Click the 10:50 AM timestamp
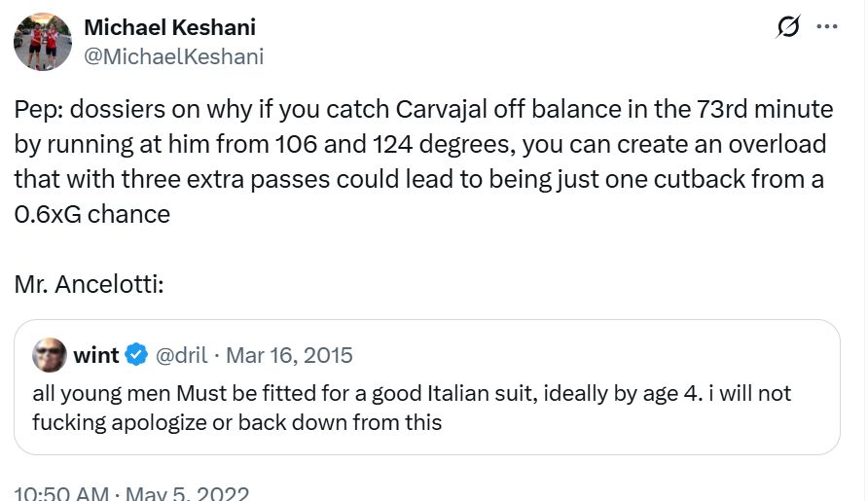The height and width of the screenshot is (501, 868). [x=61, y=493]
